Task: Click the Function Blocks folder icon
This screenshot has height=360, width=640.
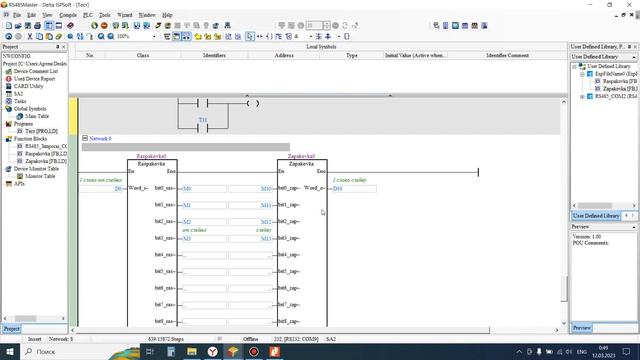Action: (x=9, y=139)
